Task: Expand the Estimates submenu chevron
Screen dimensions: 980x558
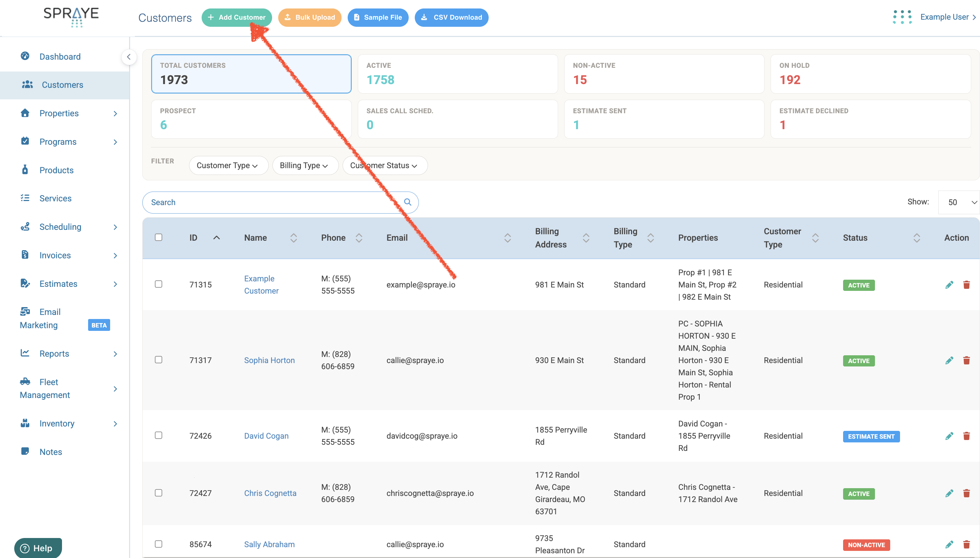Action: pos(115,284)
